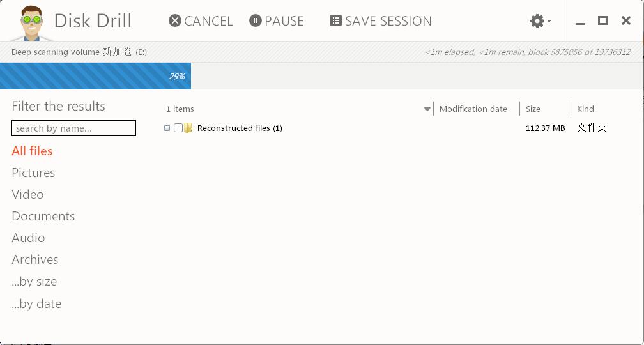Screen dimensions: 644x345
Task: Select the Archives filter
Action: [35, 259]
